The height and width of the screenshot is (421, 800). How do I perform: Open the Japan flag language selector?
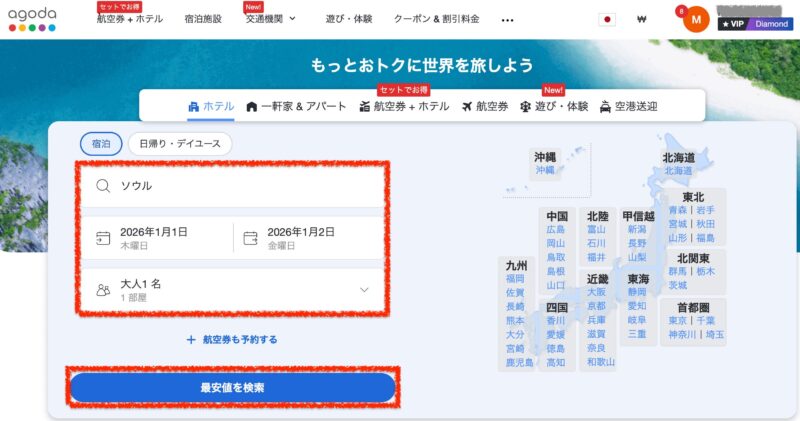tap(608, 20)
